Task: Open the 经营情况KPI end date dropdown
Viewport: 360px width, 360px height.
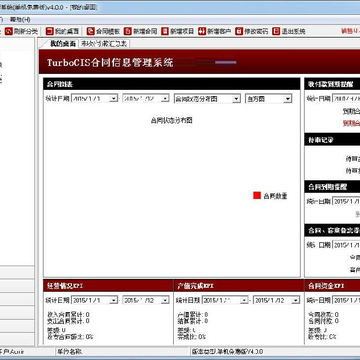Action: point(165,300)
